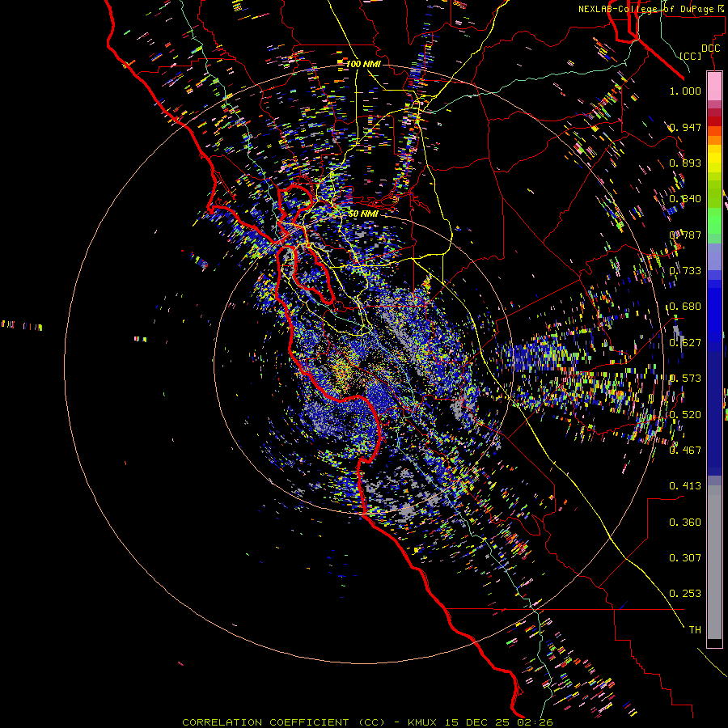Click the 0.253 legend value
The height and width of the screenshot is (728, 728).
685,594
